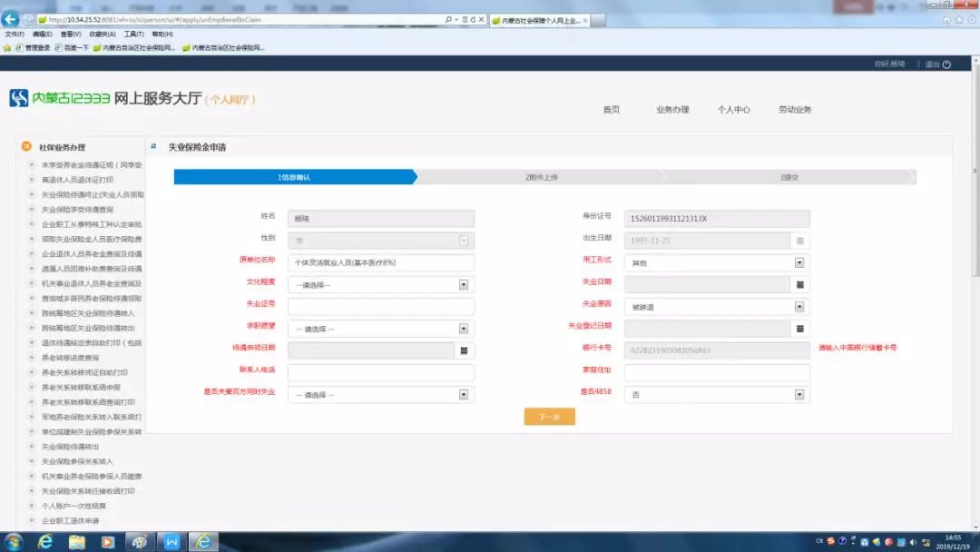The image size is (980, 552).
Task: Expand the 求职愿望 dropdown
Action: 463,329
